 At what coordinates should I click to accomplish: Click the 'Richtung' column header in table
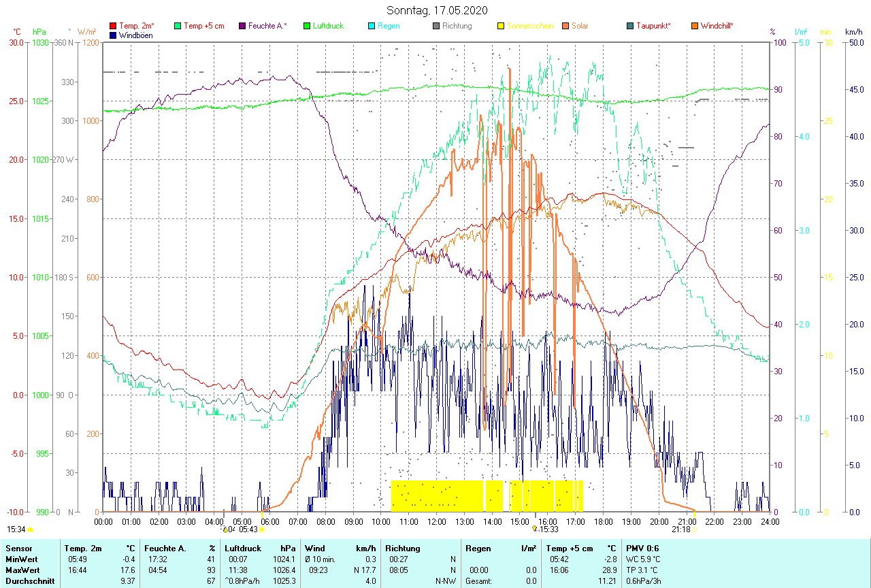(403, 549)
